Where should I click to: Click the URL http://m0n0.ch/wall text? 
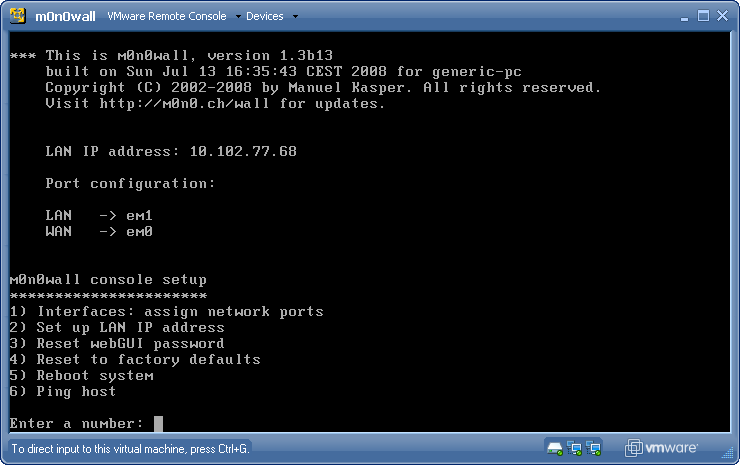(184, 103)
